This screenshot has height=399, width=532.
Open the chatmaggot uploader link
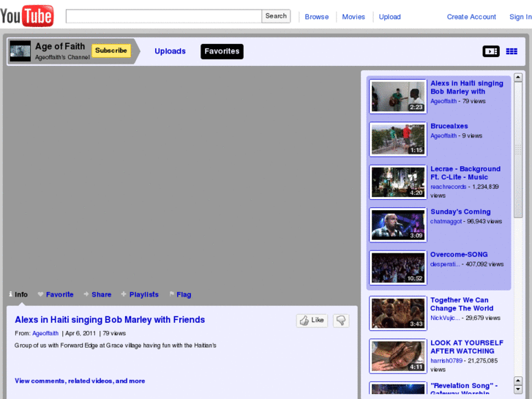pos(446,221)
